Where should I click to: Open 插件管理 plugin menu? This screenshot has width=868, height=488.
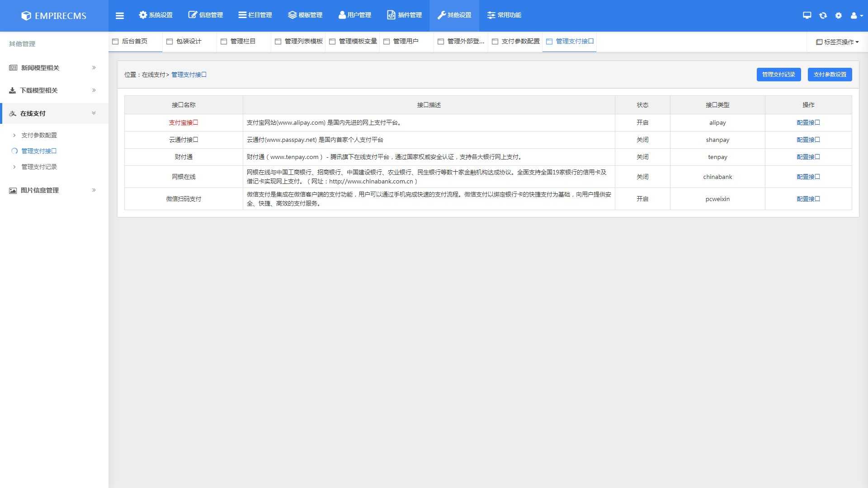click(x=404, y=15)
